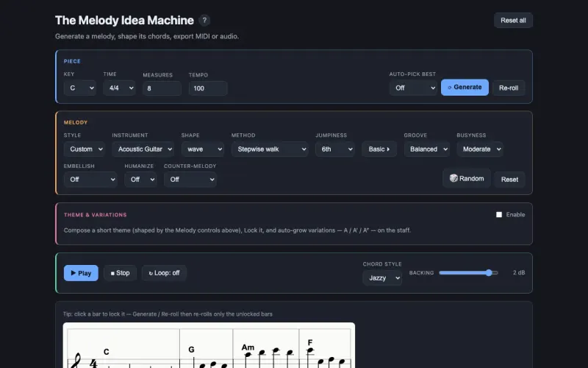Click the Tempo input field
The height and width of the screenshot is (368, 588).
pyautogui.click(x=208, y=88)
